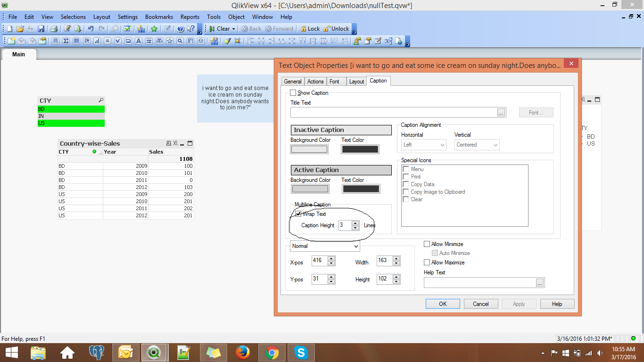The image size is (644, 362).
Task: Click the Add Sheet icon
Action: click(x=11, y=41)
